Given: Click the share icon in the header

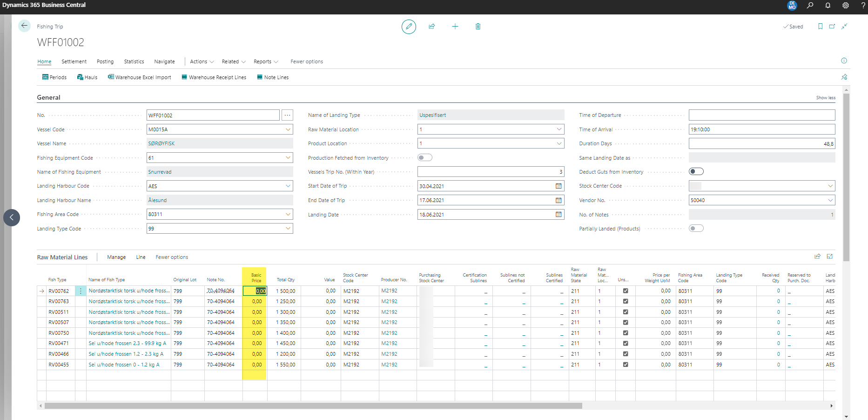Looking at the screenshot, I should pos(432,27).
